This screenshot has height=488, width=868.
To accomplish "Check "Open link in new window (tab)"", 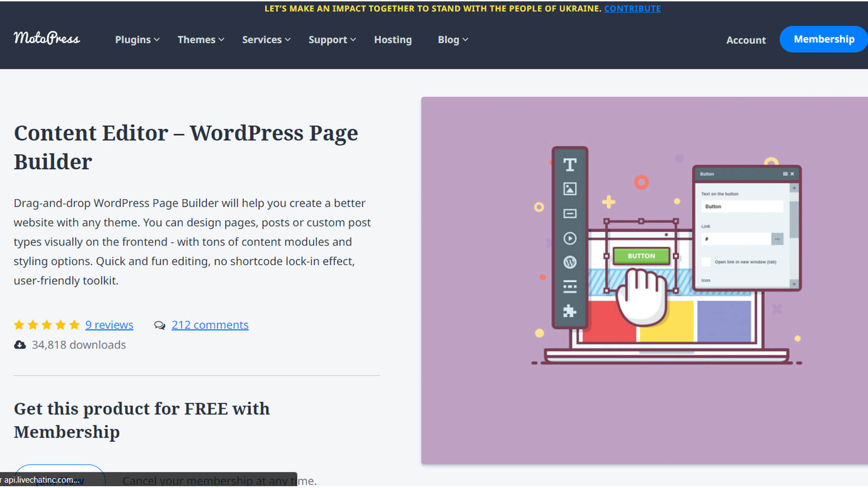I will click(705, 262).
